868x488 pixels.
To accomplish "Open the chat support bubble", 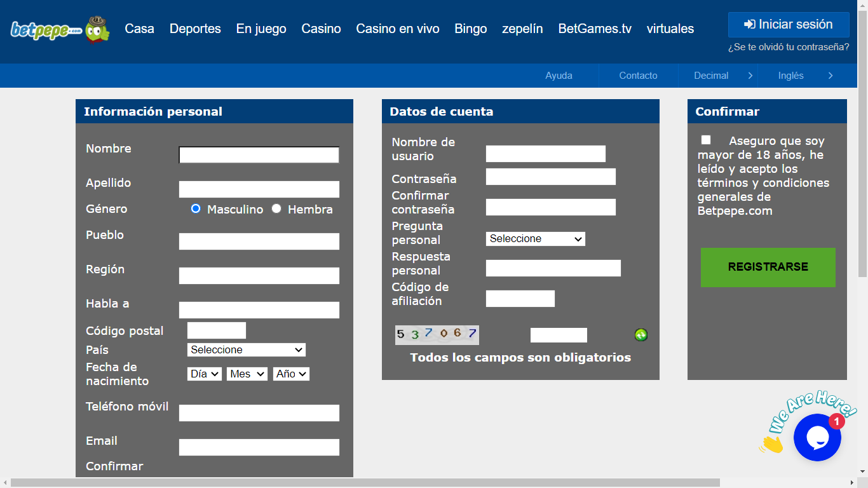I will pyautogui.click(x=817, y=437).
